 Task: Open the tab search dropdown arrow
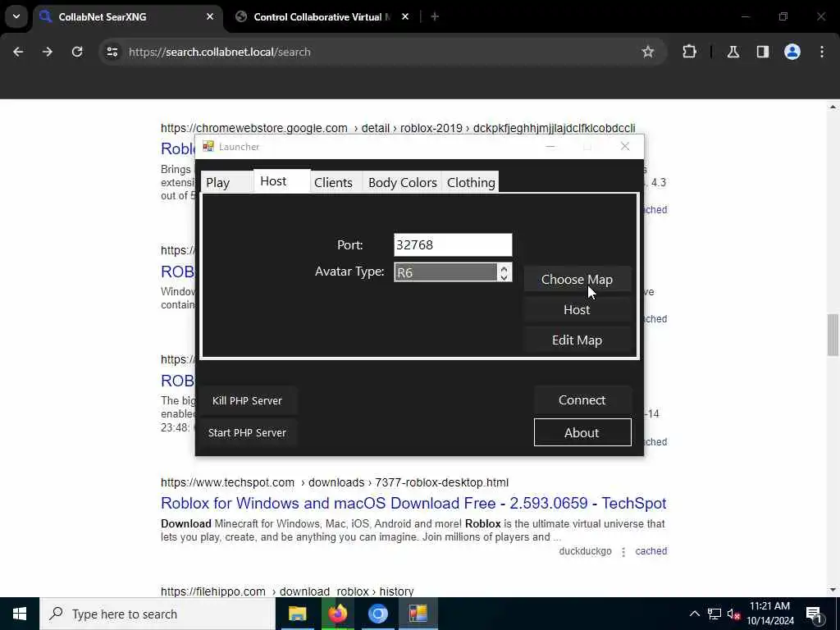click(x=16, y=16)
